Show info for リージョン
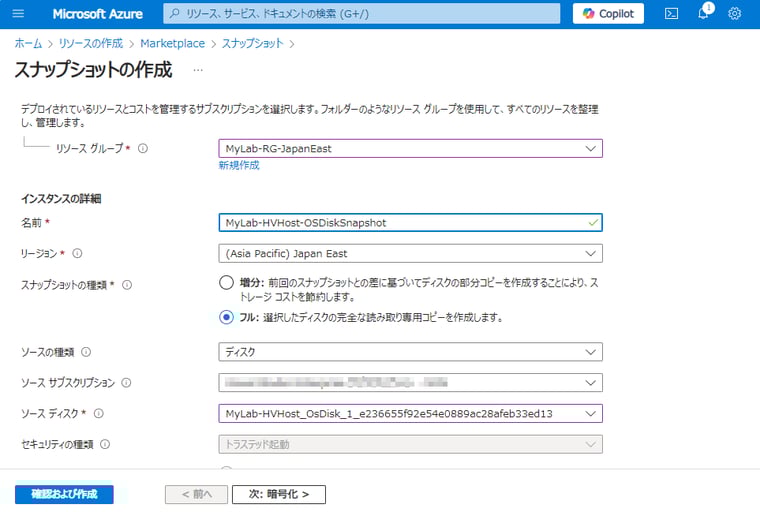 point(77,253)
